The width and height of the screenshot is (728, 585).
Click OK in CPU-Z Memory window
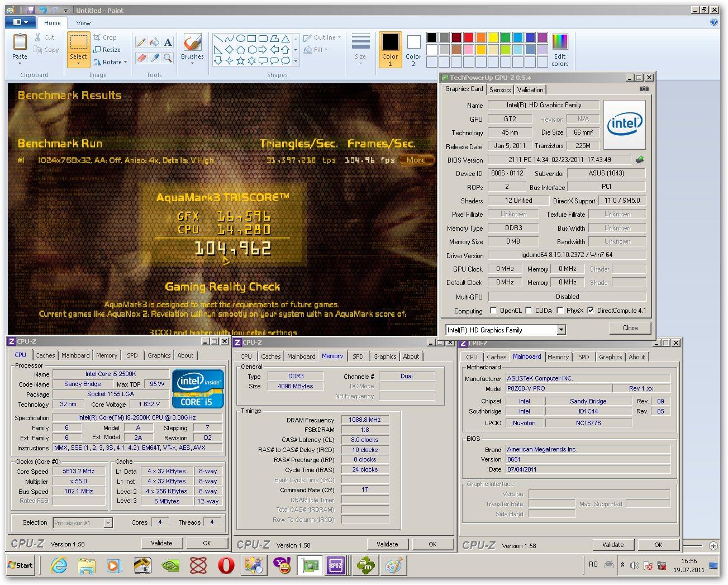tap(432, 544)
